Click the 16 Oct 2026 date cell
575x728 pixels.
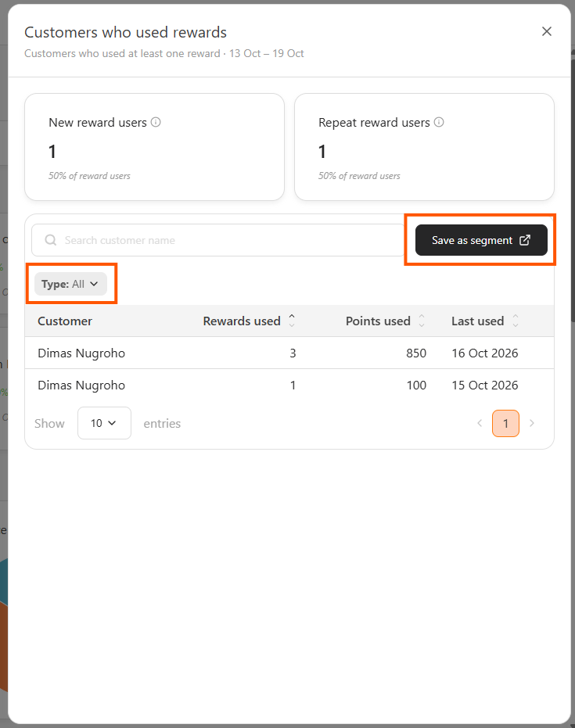pyautogui.click(x=485, y=353)
